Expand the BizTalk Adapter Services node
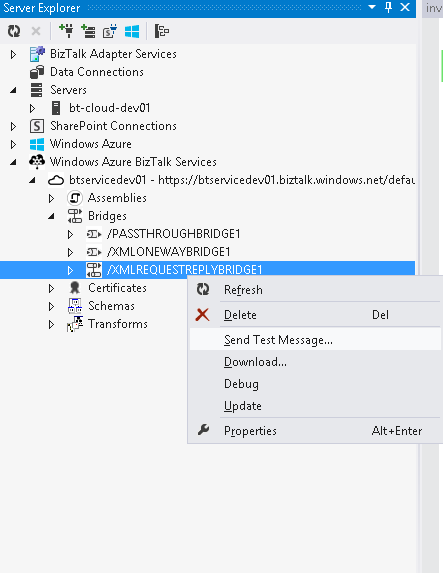The image size is (443, 573). click(14, 54)
